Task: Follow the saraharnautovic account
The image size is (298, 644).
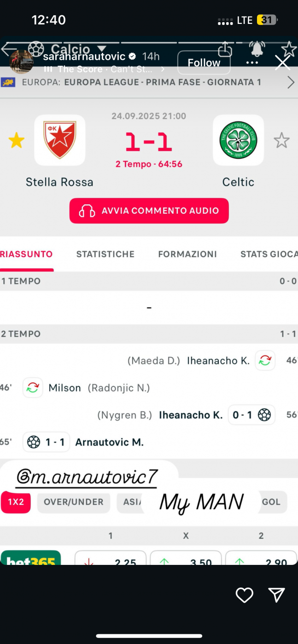Action: (204, 63)
